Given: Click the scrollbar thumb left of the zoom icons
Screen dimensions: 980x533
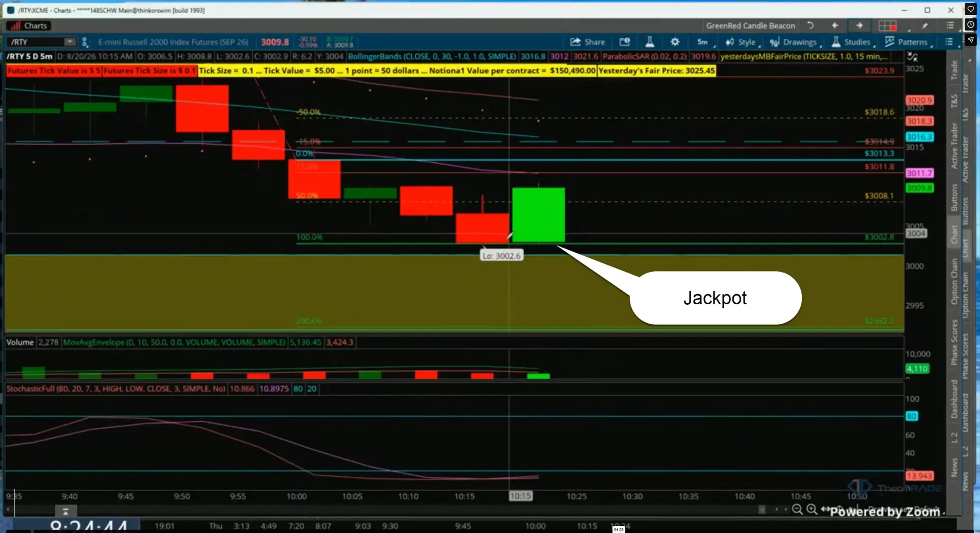Looking at the screenshot, I should click(x=762, y=510).
